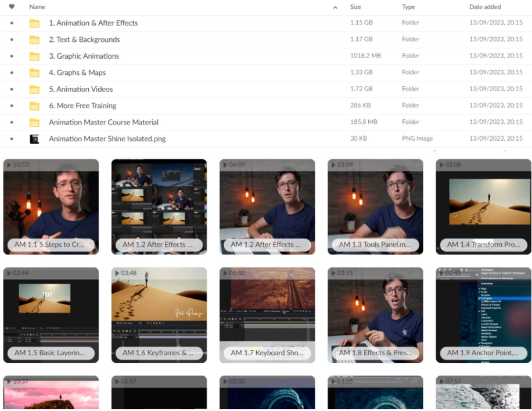532x411 pixels.
Task: Click folder icon for 1. Animation & After Effects
Action: 34,23
